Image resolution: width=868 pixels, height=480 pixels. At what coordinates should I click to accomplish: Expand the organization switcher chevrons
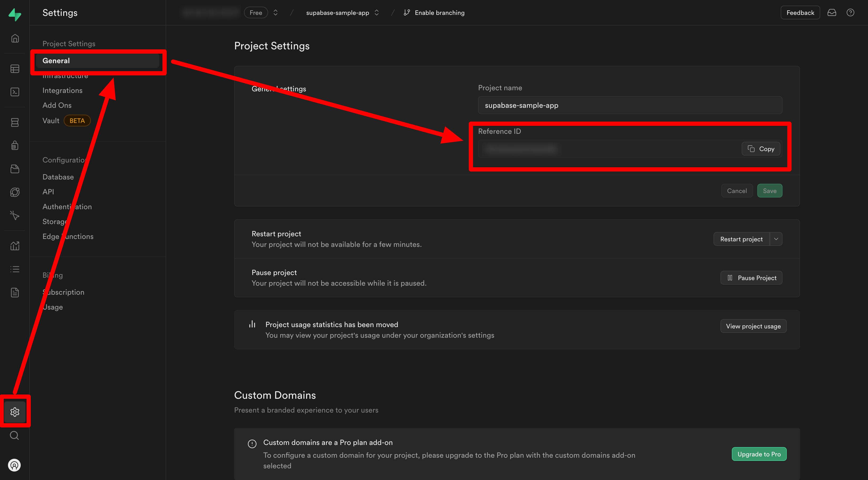[276, 12]
